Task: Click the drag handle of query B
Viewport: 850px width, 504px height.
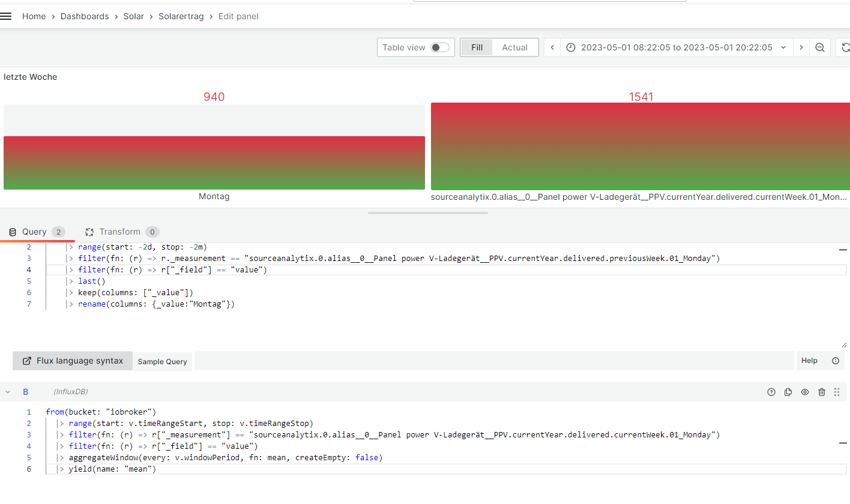Action: tap(837, 392)
